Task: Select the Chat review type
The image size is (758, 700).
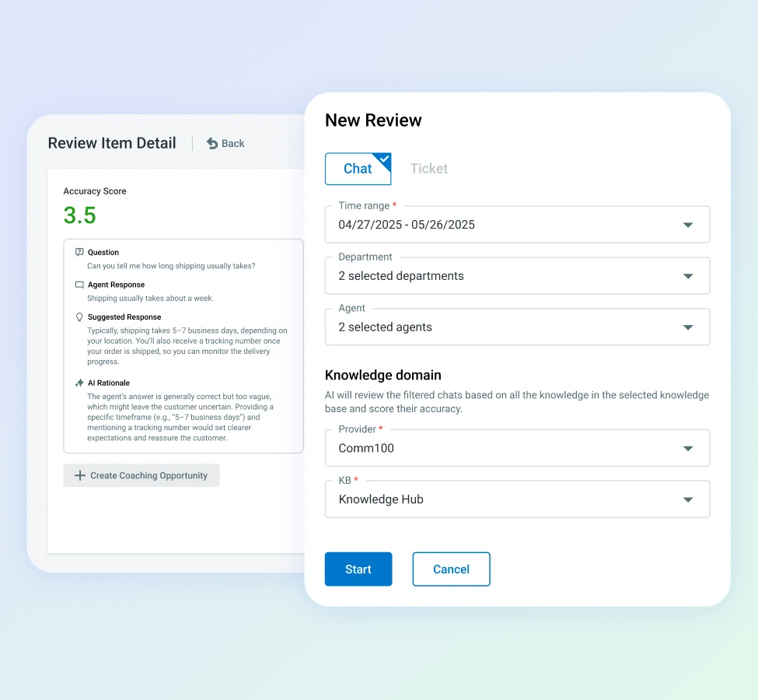Action: pos(358,169)
